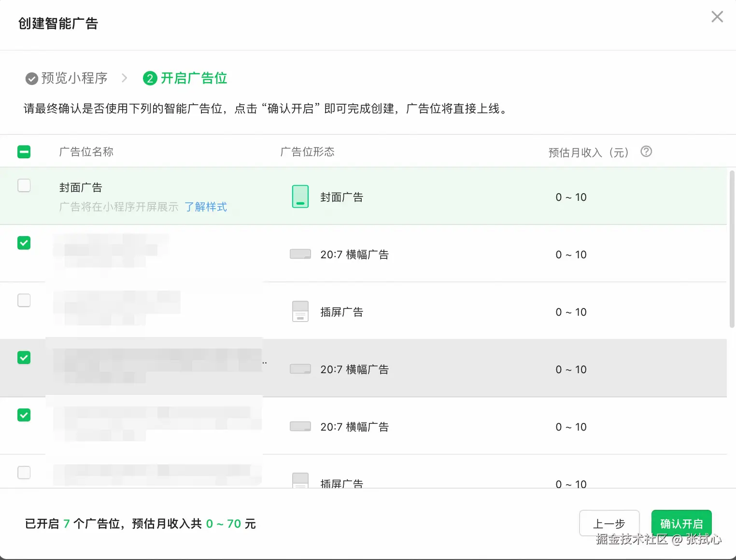Click the help icon beside 预估月收入

(646, 152)
